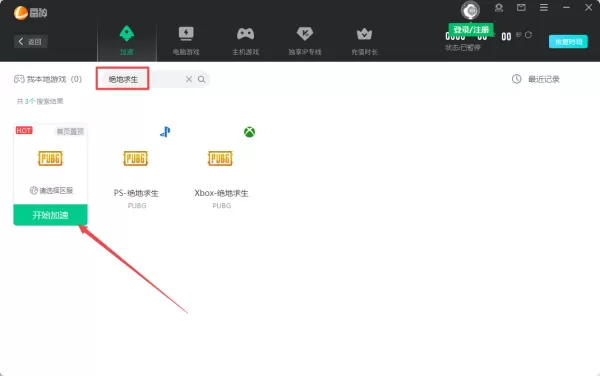Click the Xbox-绝地求生 title text
600x376 pixels.
pyautogui.click(x=221, y=193)
